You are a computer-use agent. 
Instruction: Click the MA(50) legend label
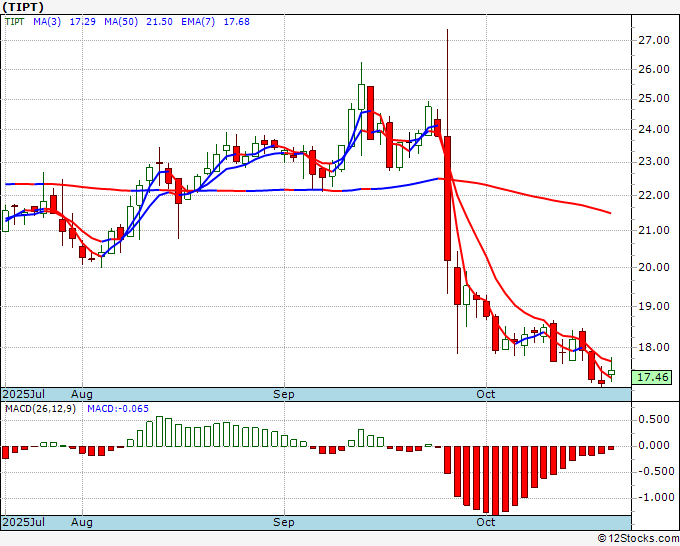click(121, 22)
